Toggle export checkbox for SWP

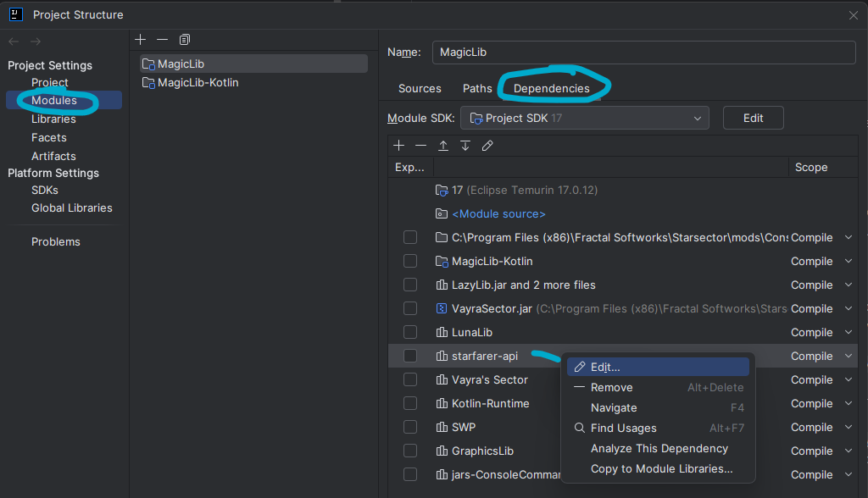(410, 427)
